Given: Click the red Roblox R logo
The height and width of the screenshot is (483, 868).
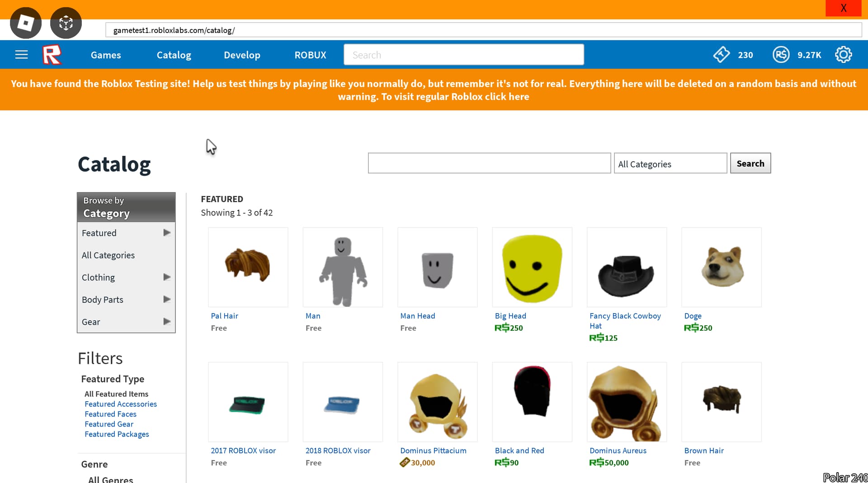Looking at the screenshot, I should coord(52,55).
